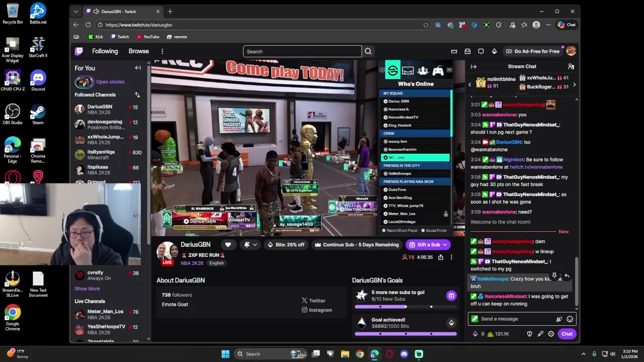The height and width of the screenshot is (362, 644).
Task: Open Twitch notifications inbox icon
Action: [x=467, y=51]
